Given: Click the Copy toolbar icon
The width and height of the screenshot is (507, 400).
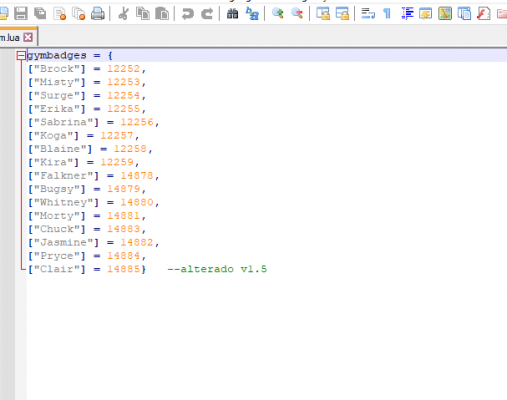Looking at the screenshot, I should tap(143, 14).
